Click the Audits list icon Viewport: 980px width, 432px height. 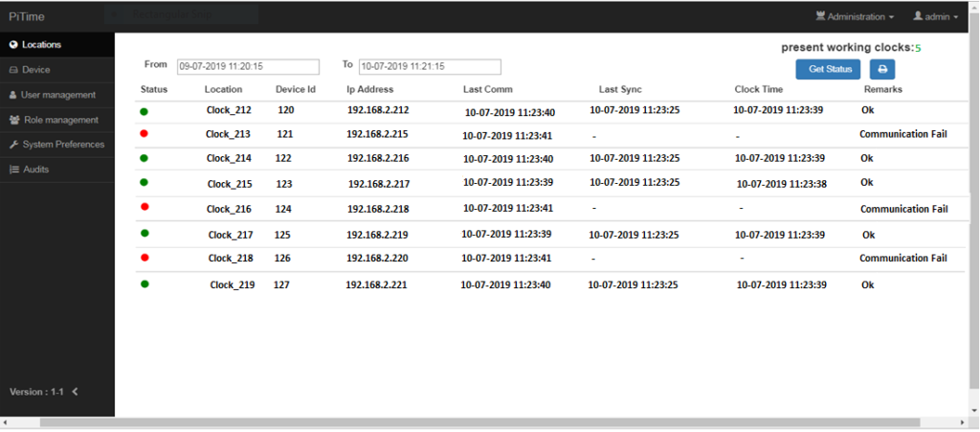[13, 170]
